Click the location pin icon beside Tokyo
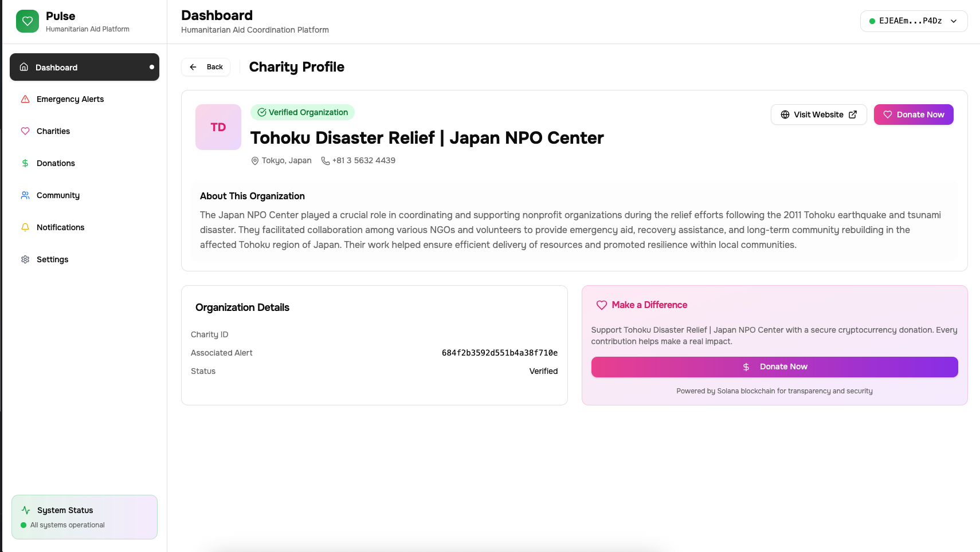Screen dimensions: 980x552 point(255,161)
